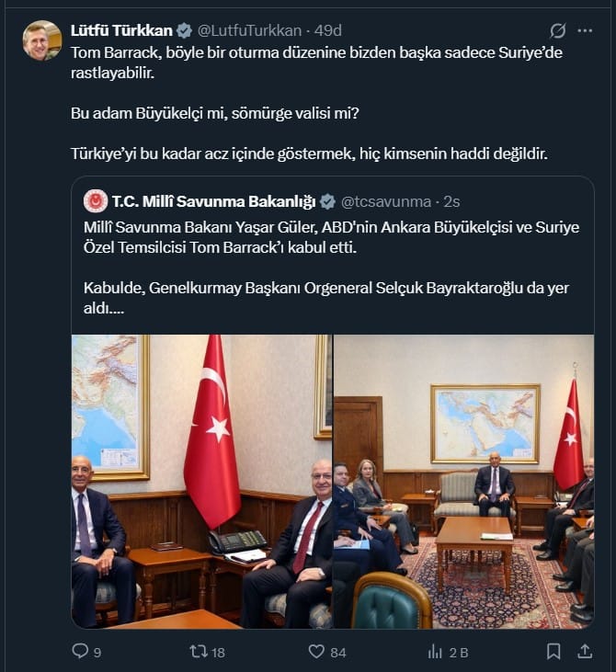Like the tweet with heart icon
616x672 pixels.
(316, 652)
